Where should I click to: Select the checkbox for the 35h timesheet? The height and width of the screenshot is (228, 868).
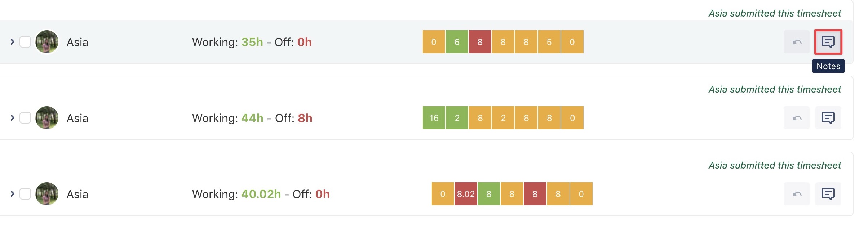pos(25,42)
